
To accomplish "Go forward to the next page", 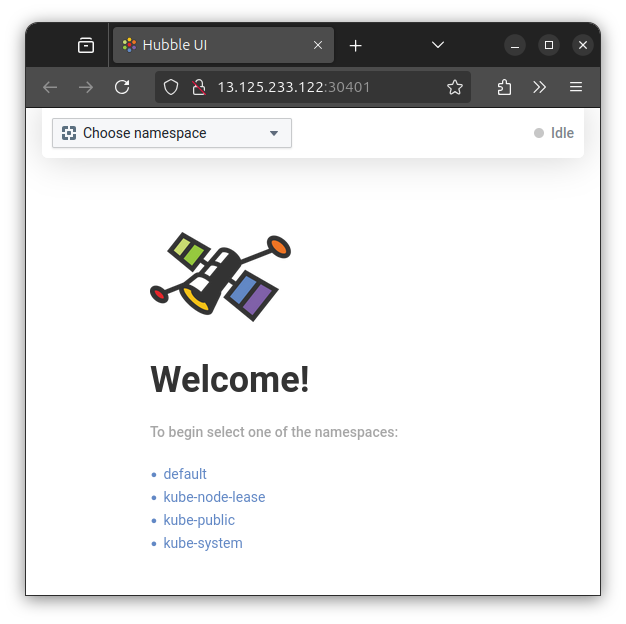I will (86, 87).
